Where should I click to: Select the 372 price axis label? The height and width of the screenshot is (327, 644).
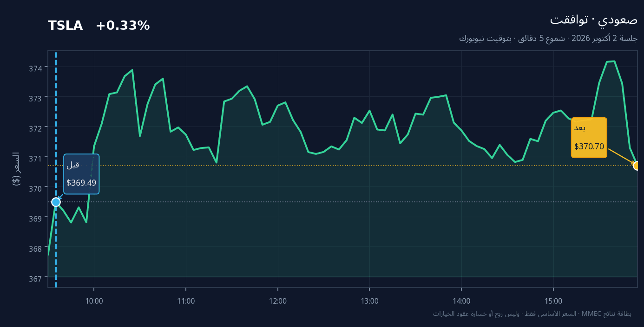[36, 128]
